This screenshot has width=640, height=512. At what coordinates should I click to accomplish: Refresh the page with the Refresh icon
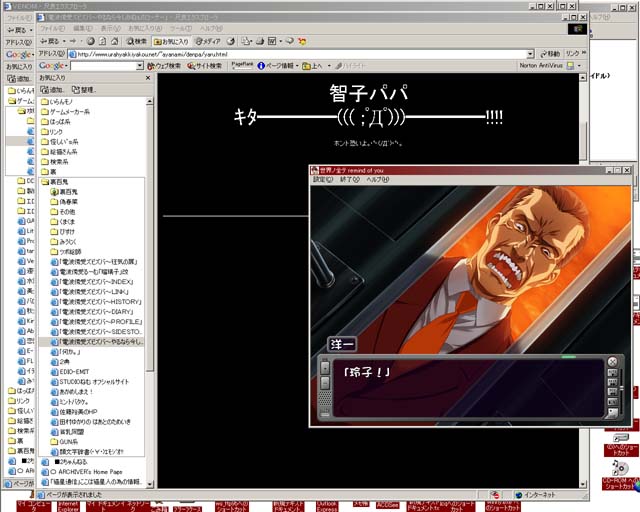(x=102, y=41)
